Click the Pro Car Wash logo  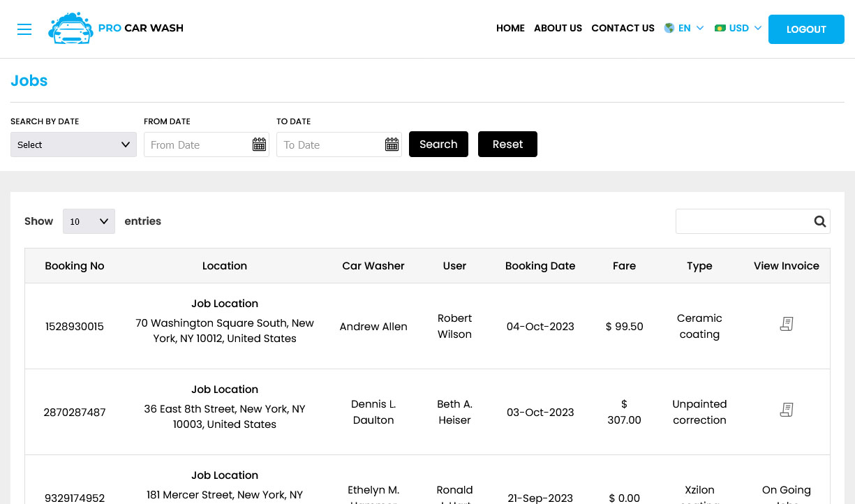pos(116,29)
